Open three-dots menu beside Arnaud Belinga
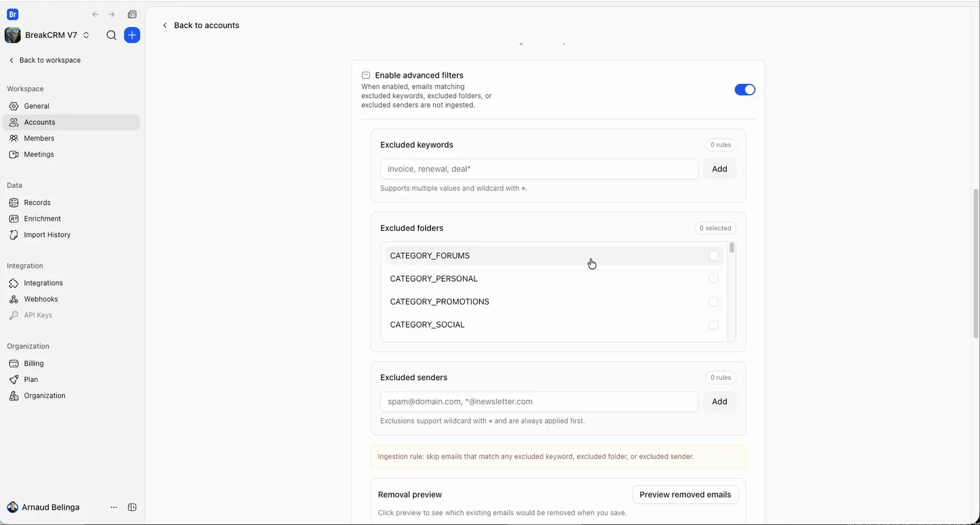980x525 pixels. [x=113, y=507]
